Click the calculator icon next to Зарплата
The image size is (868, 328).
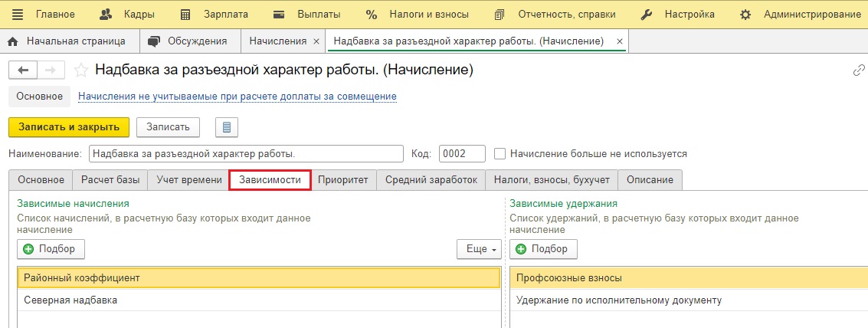click(x=185, y=15)
